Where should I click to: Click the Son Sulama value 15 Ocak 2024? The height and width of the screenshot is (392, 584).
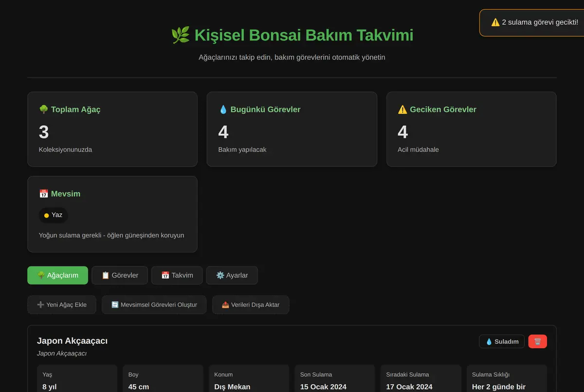[x=323, y=387]
